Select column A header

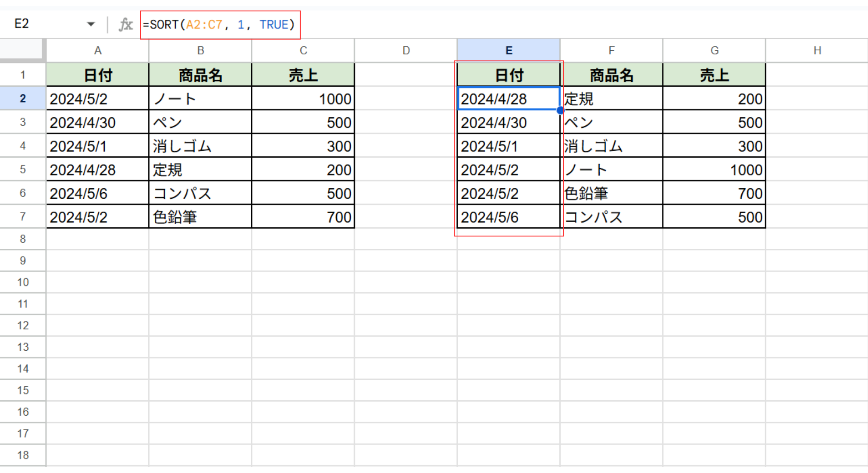coord(98,50)
